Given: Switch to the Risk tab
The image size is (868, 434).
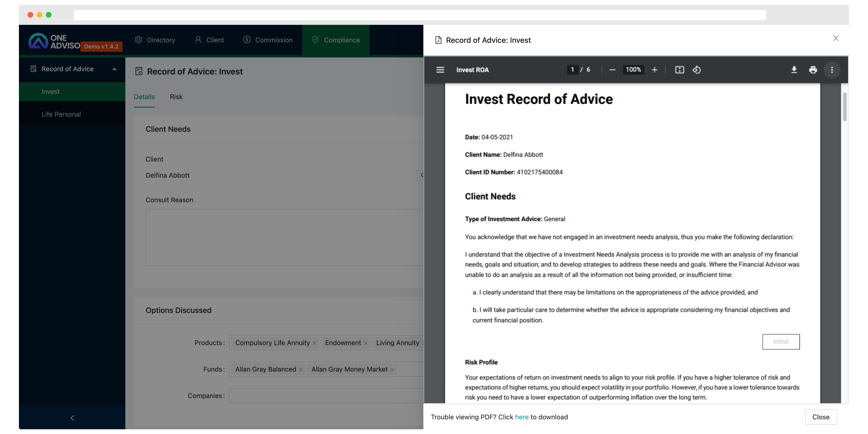Looking at the screenshot, I should click(x=176, y=97).
